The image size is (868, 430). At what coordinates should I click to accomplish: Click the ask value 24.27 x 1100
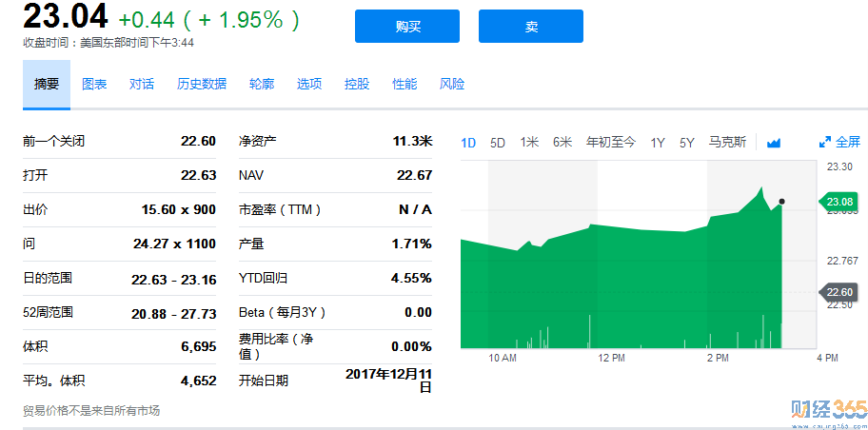coord(174,244)
